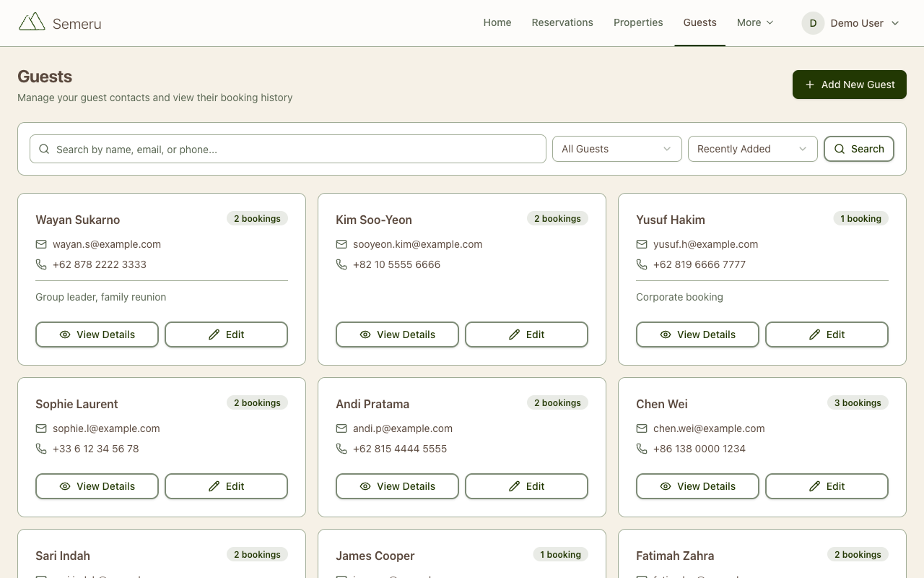The image size is (924, 578).
Task: Click the envelope icon beside chen.wei@example.com
Action: 642,428
